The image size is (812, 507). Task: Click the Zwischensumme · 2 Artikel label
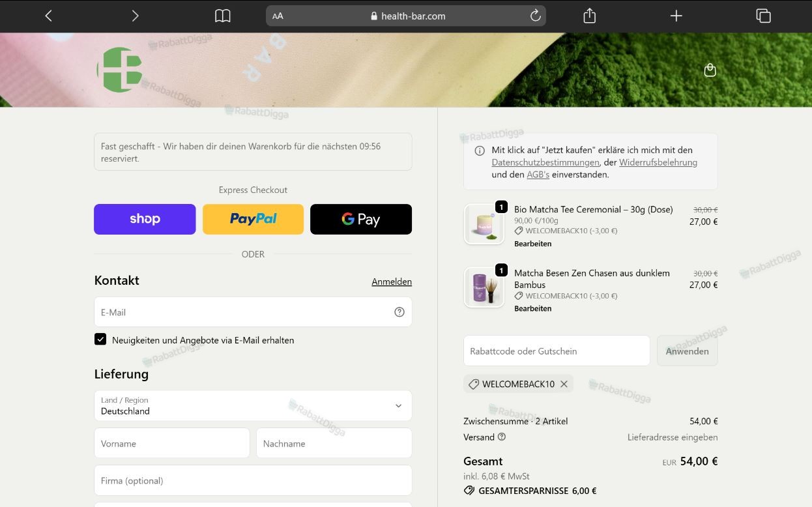515,421
